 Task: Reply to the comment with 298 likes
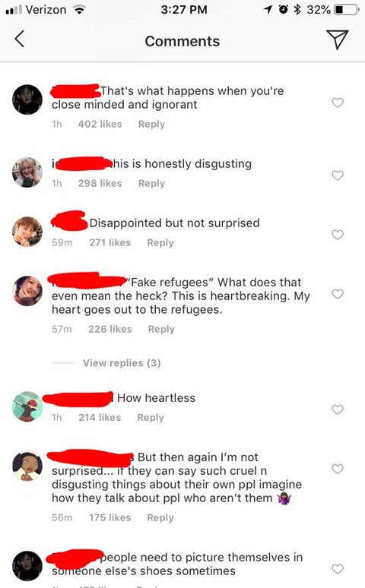(151, 183)
